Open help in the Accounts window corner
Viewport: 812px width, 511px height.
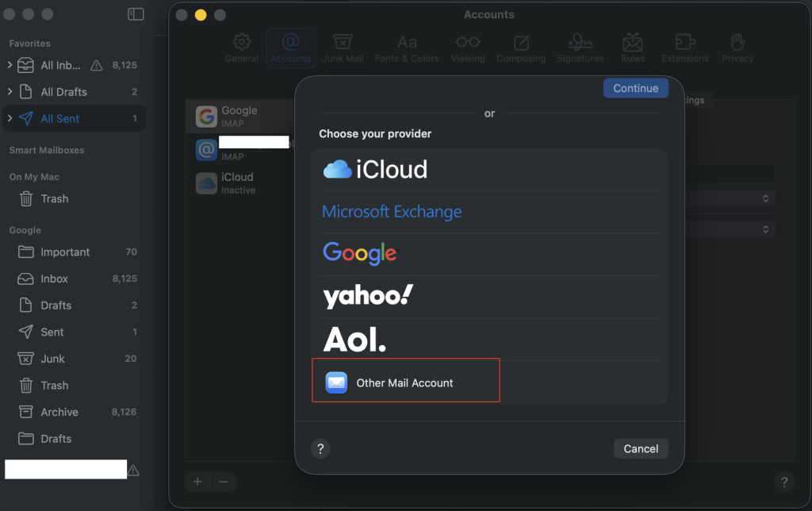click(784, 482)
